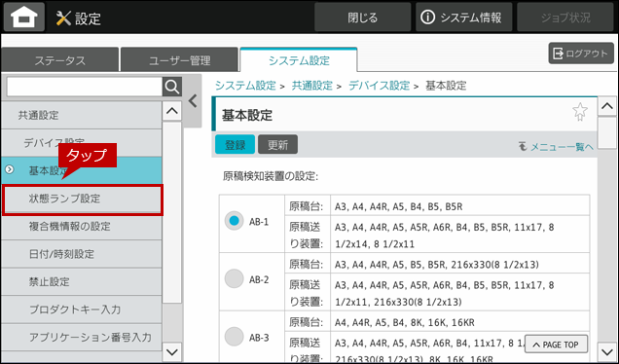Switch to the システム設定 tab

click(299, 60)
